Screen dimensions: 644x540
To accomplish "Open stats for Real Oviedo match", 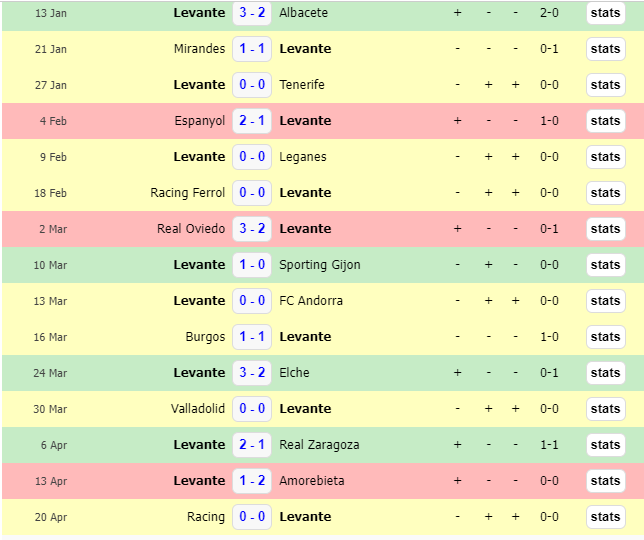I will click(605, 229).
